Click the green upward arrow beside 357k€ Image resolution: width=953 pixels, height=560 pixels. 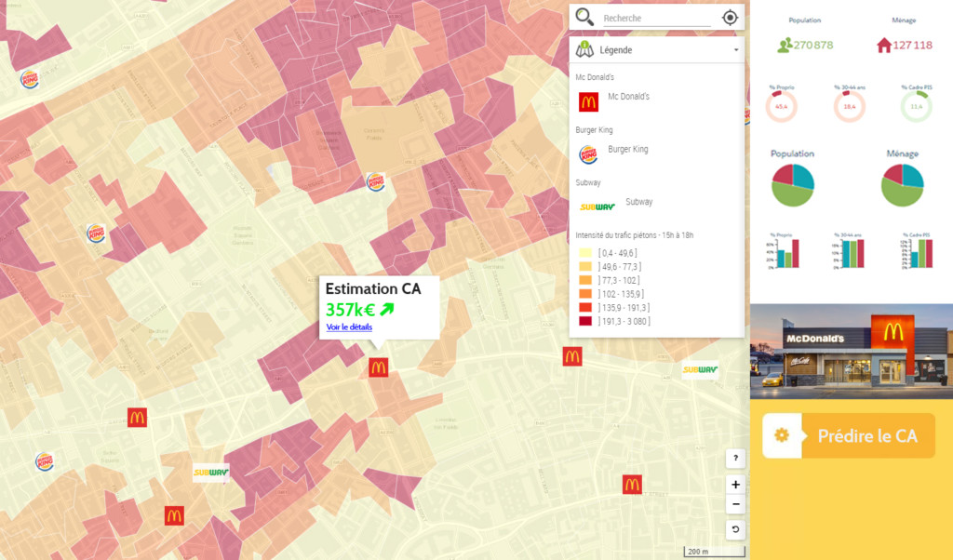[x=386, y=310]
